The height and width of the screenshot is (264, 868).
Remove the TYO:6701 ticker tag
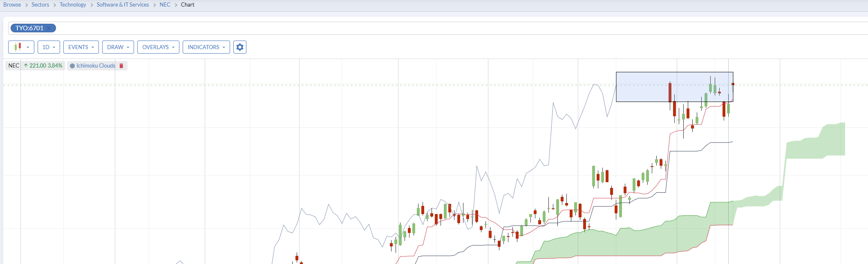coord(49,28)
